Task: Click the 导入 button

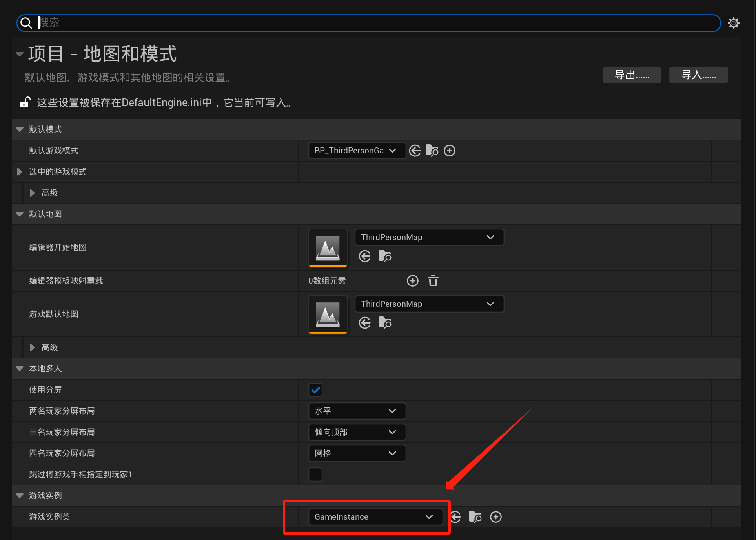Action: pos(698,75)
